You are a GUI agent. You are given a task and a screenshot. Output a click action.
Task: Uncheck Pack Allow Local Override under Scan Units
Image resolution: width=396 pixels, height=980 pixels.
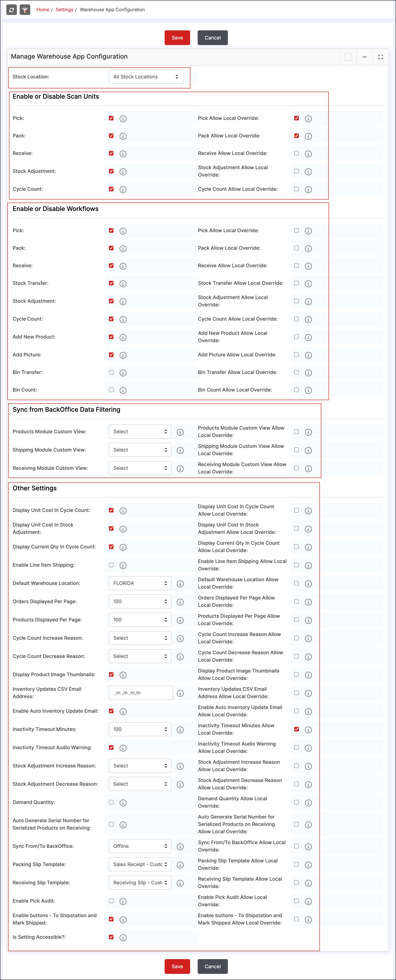click(297, 136)
